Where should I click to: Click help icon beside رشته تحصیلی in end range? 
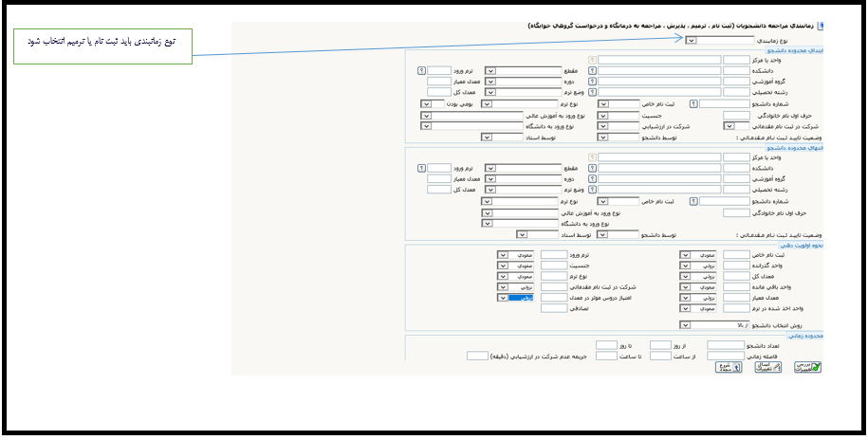592,190
